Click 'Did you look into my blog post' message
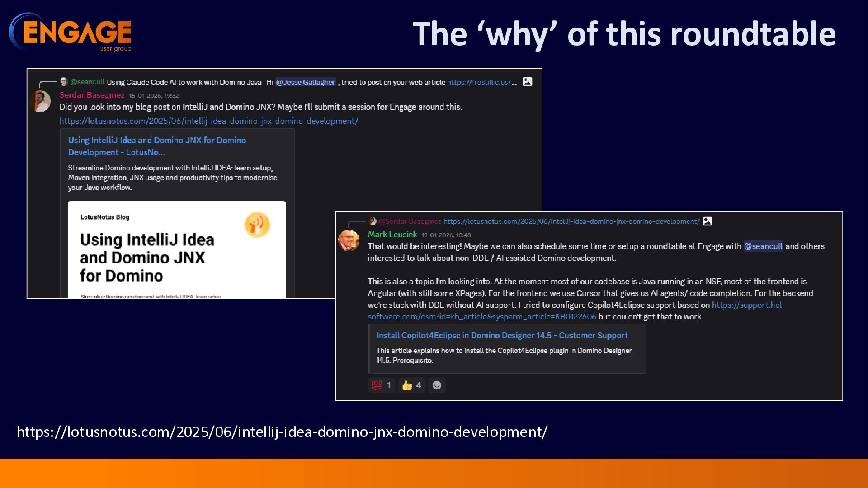The width and height of the screenshot is (868, 488). [261, 107]
